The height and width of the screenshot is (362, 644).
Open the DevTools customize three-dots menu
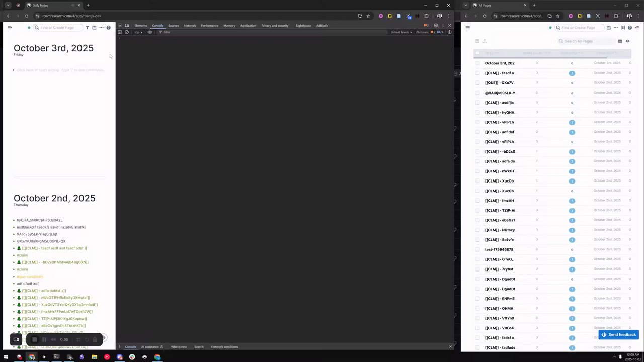[x=443, y=26]
